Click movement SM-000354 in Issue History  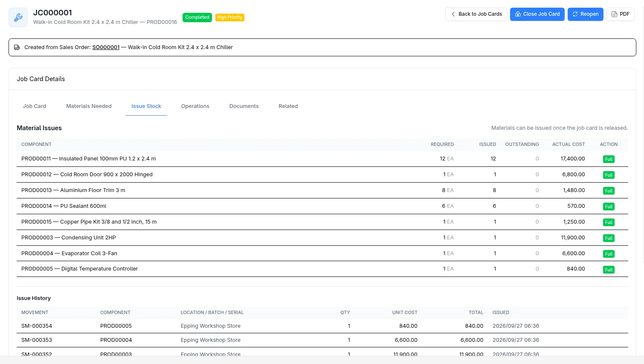pos(37,326)
